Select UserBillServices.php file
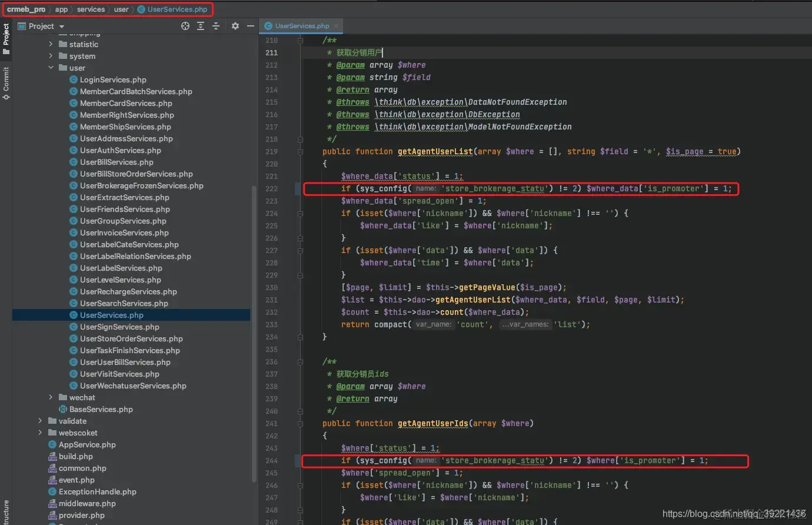This screenshot has height=525, width=812. tap(117, 162)
